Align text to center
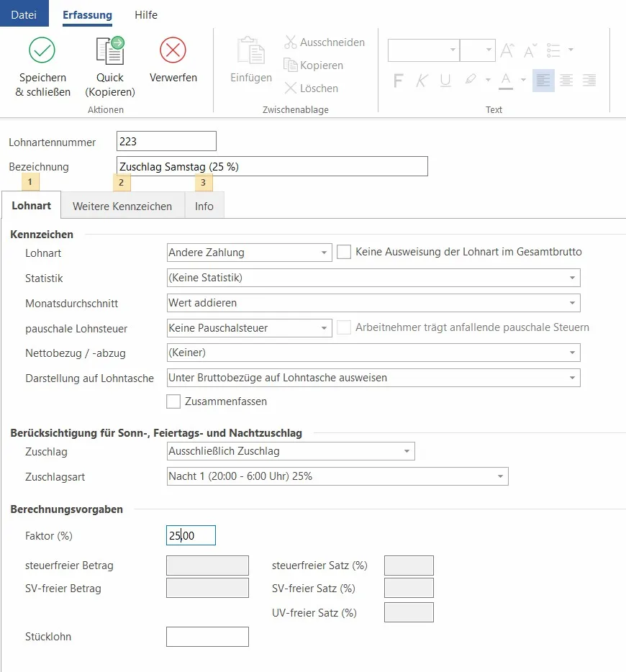The image size is (626, 672). (566, 81)
